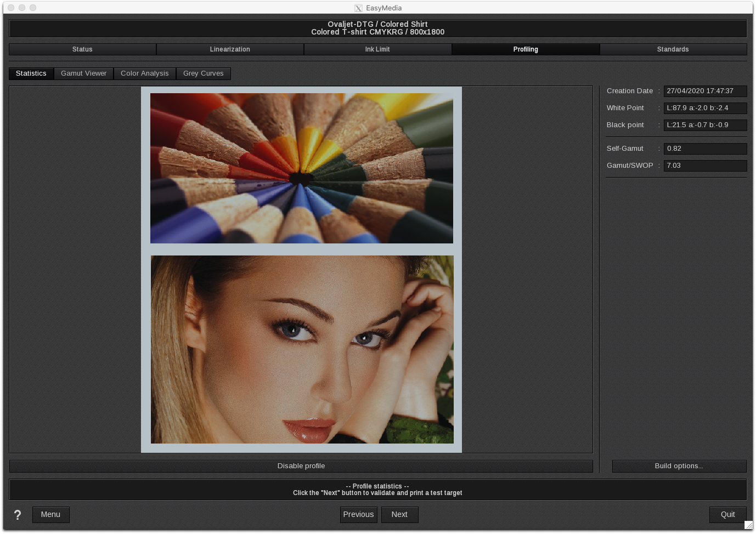Viewport: 756px width, 534px height.
Task: Show the Color Analysis sub-tab
Action: click(x=145, y=73)
